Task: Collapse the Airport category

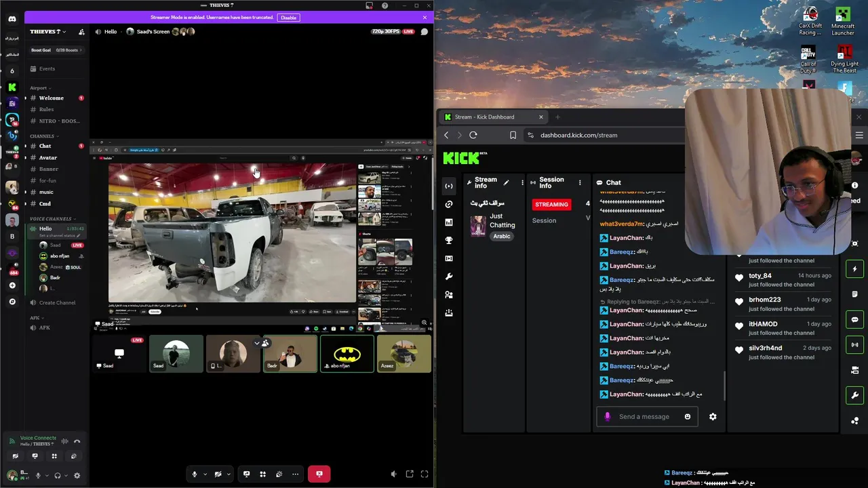Action: click(x=40, y=88)
